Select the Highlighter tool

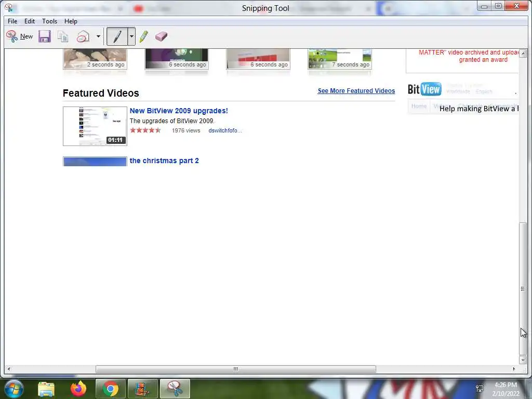[143, 36]
